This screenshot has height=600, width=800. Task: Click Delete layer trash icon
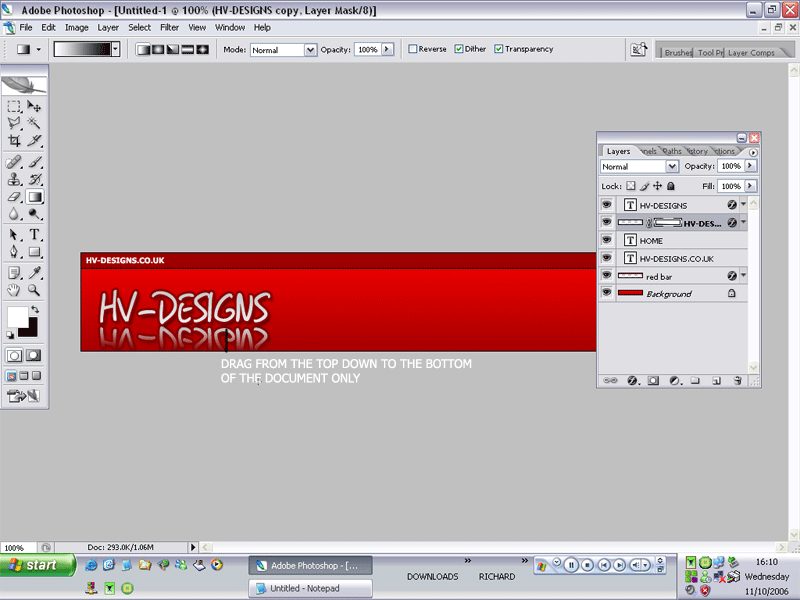pos(737,381)
